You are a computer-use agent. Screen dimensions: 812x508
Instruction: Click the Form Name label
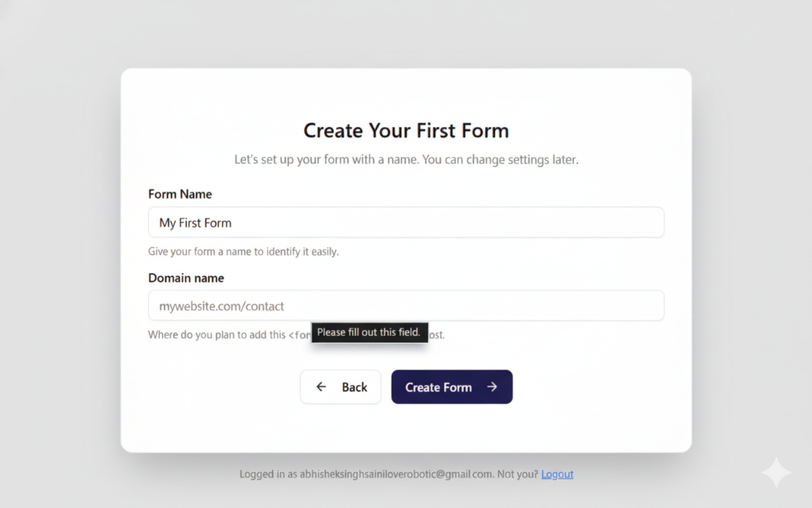pos(179,194)
